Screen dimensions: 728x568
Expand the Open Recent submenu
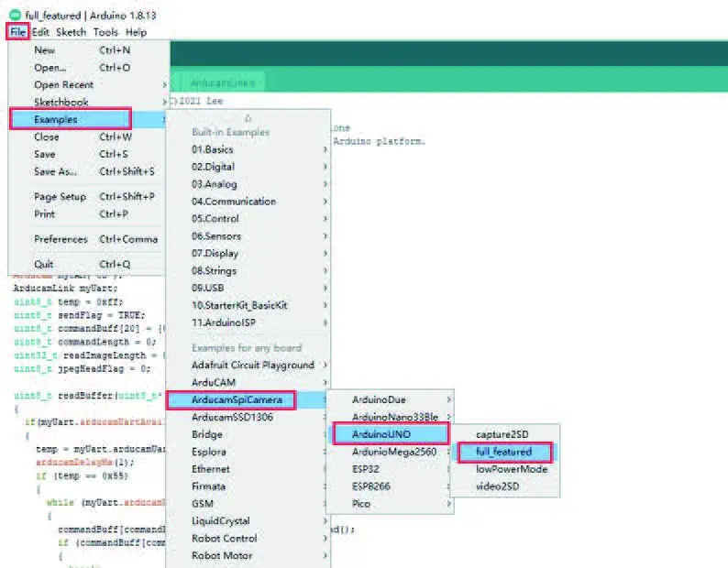coord(87,84)
